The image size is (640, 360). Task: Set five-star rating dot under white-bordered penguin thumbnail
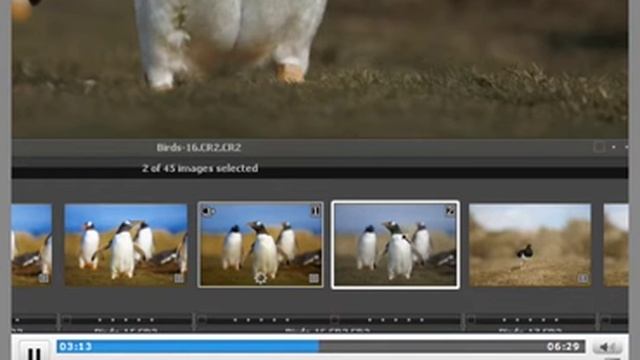click(422, 320)
